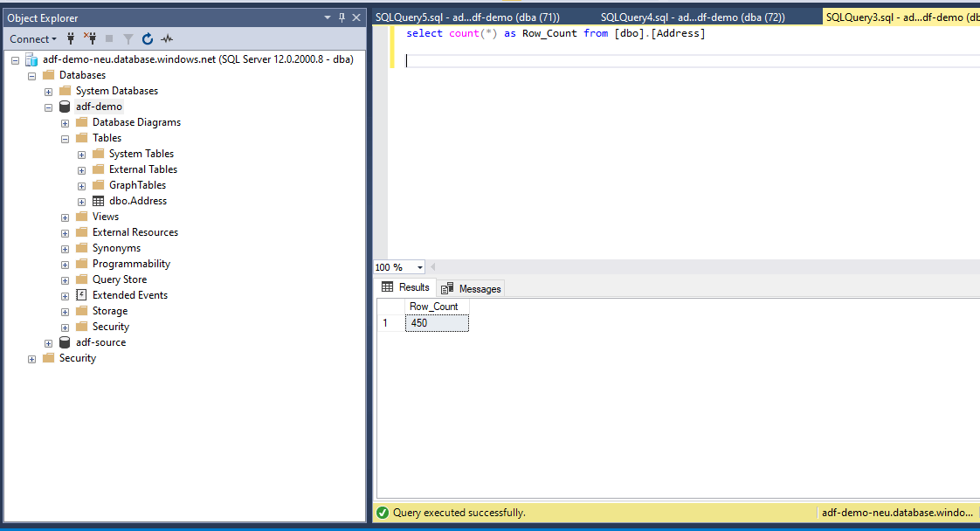980x531 pixels.
Task: Pin the Object Explorer panel
Action: [342, 17]
